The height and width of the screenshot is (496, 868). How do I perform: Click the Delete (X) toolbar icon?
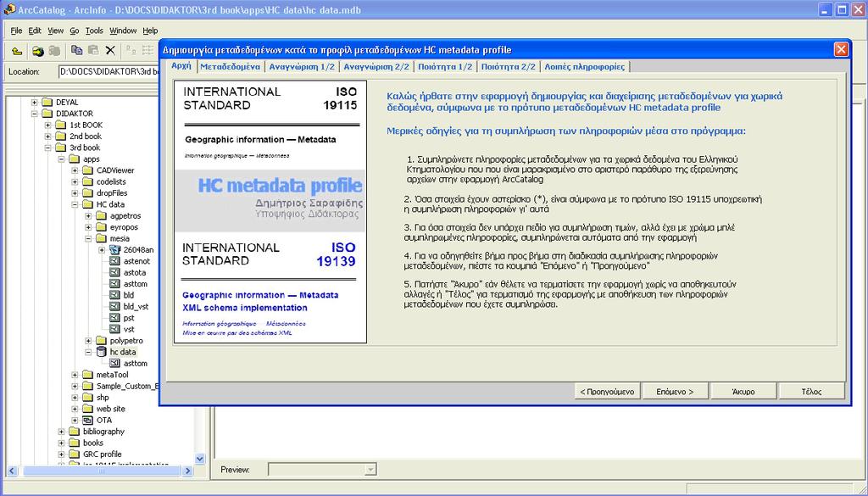coord(110,51)
